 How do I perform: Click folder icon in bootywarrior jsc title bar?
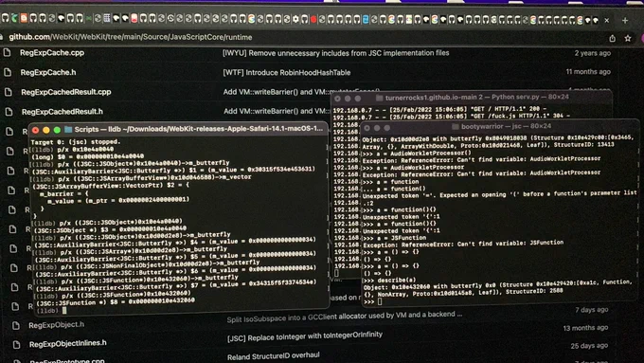click(455, 127)
